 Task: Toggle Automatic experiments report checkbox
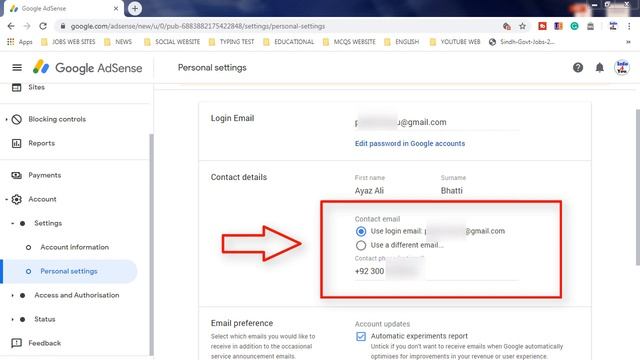361,336
